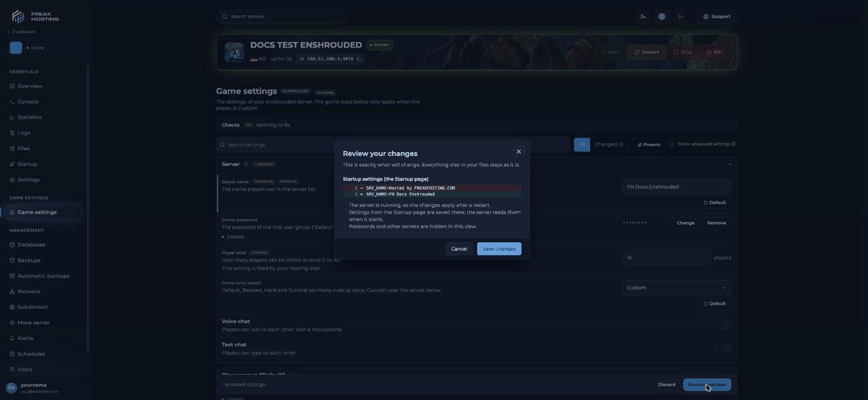
Task: Collapse the Server settings group chevron
Action: (x=730, y=164)
